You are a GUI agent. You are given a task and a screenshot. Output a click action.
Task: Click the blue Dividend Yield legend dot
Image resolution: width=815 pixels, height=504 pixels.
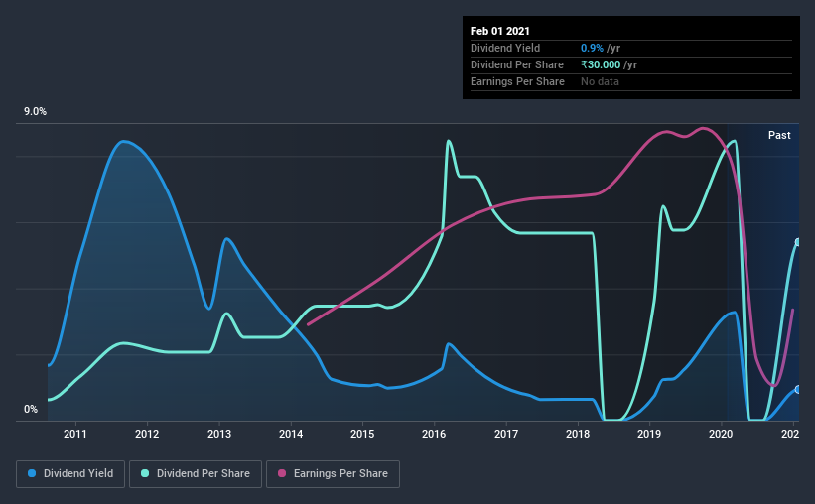click(32, 473)
